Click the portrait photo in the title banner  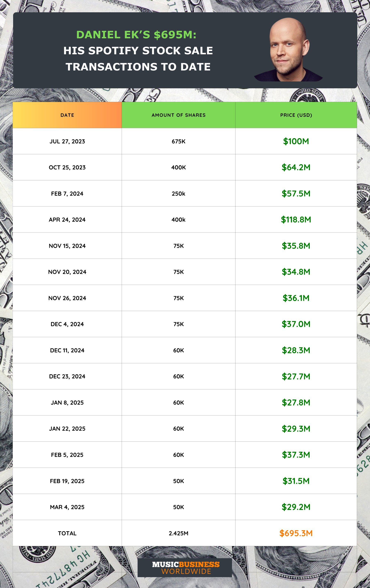pyautogui.click(x=288, y=50)
